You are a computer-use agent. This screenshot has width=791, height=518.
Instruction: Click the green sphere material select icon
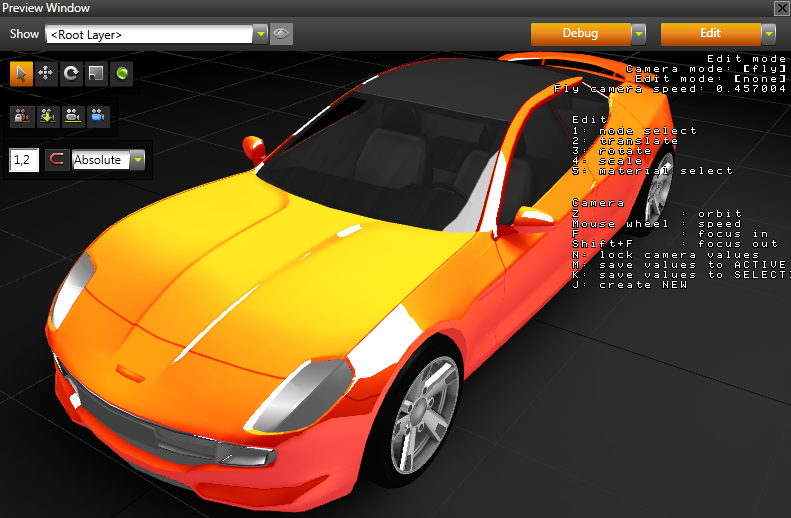[121, 73]
